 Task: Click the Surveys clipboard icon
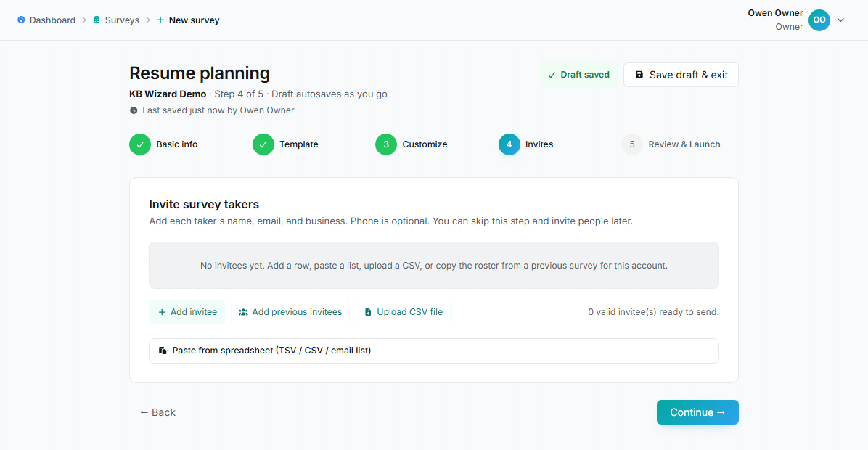(x=97, y=20)
